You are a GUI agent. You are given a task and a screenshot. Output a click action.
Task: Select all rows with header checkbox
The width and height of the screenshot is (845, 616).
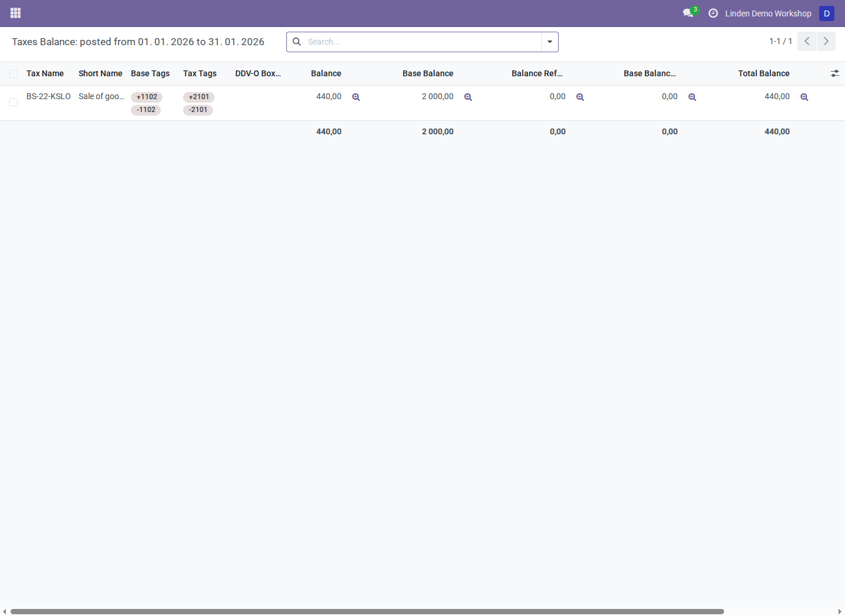13,74
